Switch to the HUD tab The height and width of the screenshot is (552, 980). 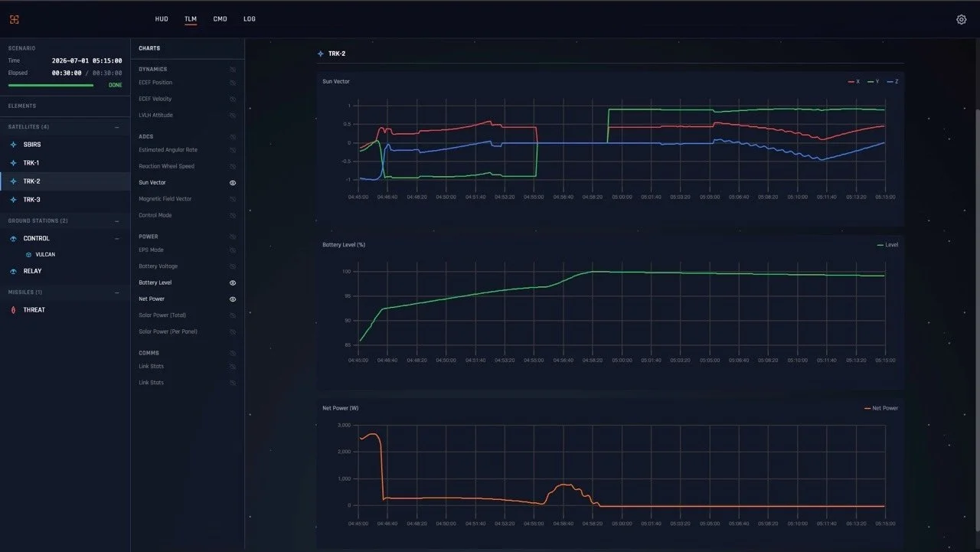tap(162, 19)
